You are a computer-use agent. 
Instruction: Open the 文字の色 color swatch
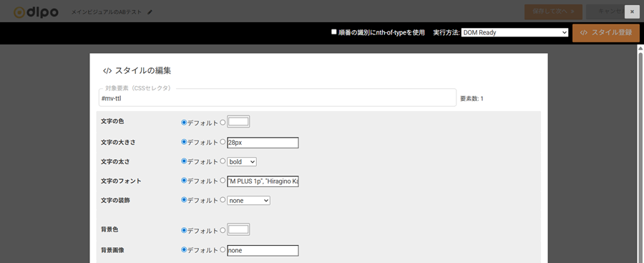[238, 122]
